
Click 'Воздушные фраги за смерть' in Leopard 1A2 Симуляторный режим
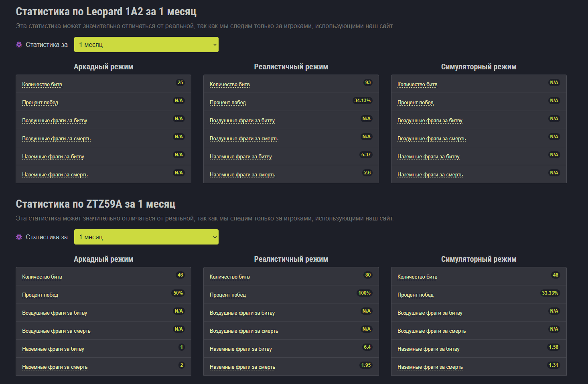coord(432,138)
